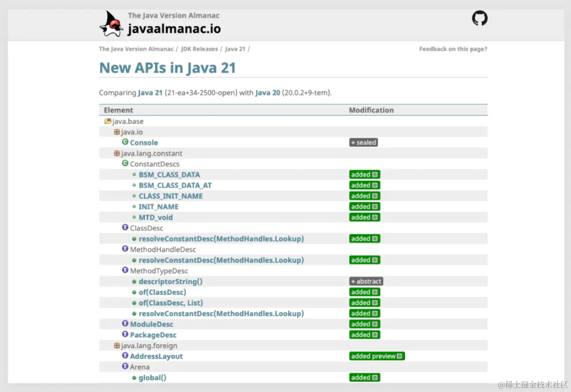Click the Console class icon
571x392 pixels.
pyautogui.click(x=125, y=142)
